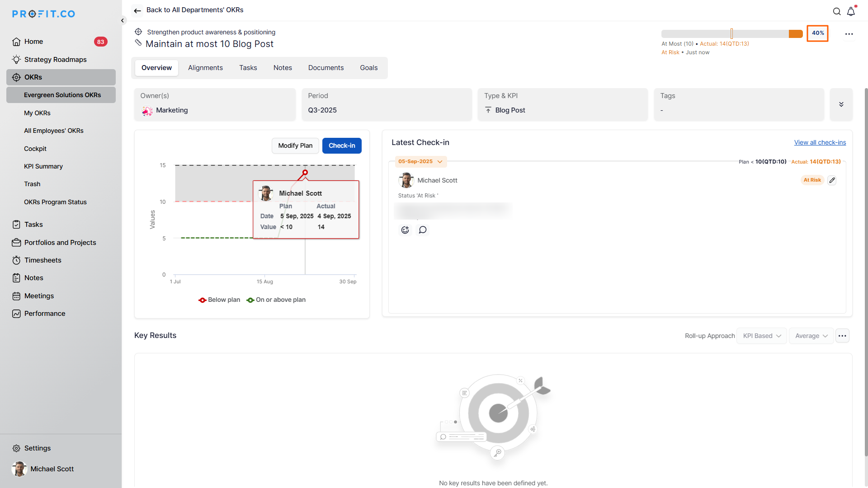
Task: Open key result three-dot options menu
Action: pyautogui.click(x=849, y=34)
